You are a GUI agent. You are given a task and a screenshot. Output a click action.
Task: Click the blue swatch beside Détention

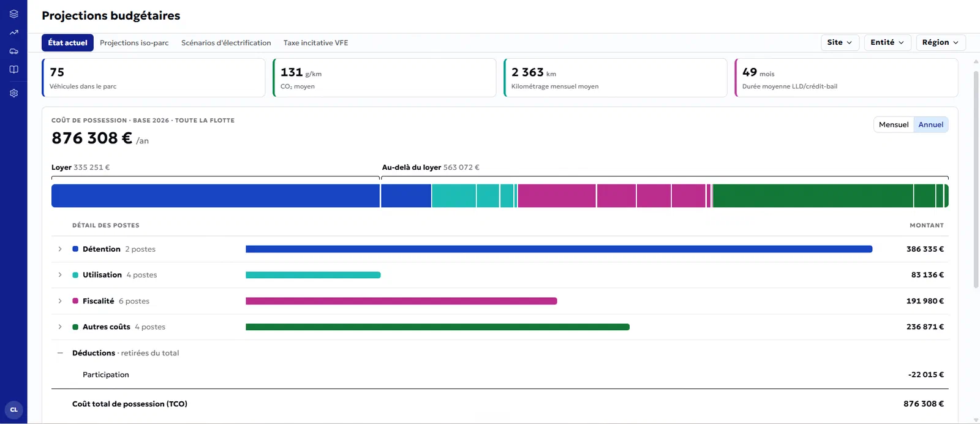pyautogui.click(x=75, y=249)
